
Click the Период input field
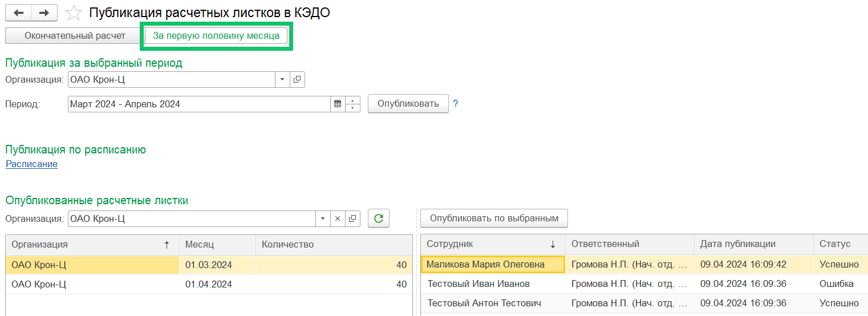(x=199, y=104)
